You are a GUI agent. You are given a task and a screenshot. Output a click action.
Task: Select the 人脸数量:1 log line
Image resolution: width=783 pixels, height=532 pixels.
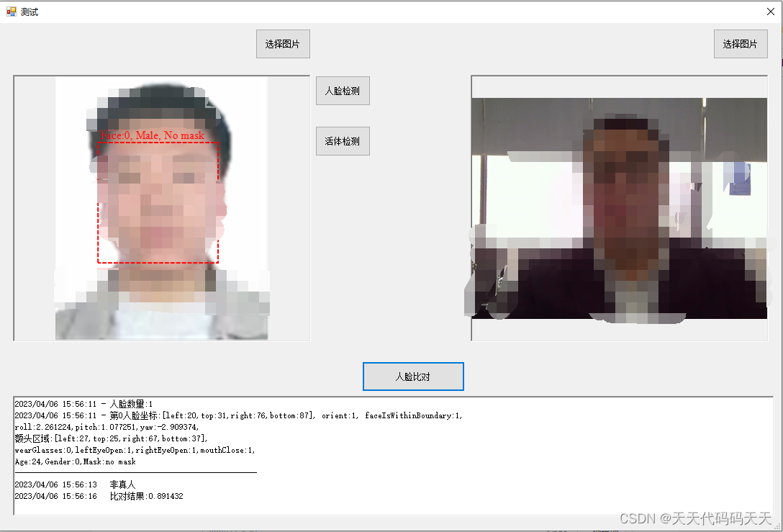[x=83, y=404]
